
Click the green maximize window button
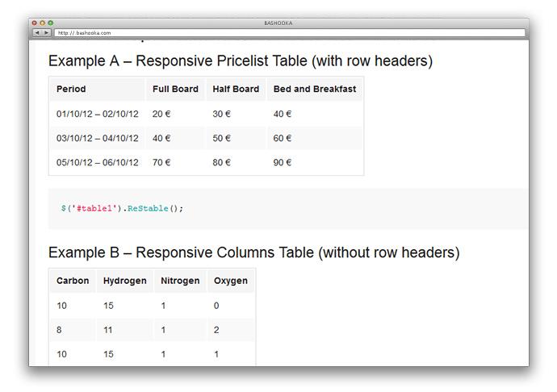point(50,23)
